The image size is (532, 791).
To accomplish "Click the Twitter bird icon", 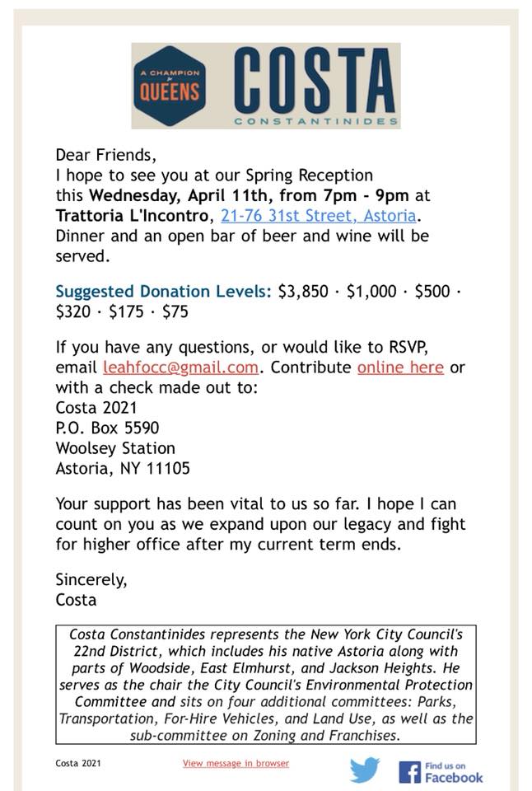I will pos(364,770).
